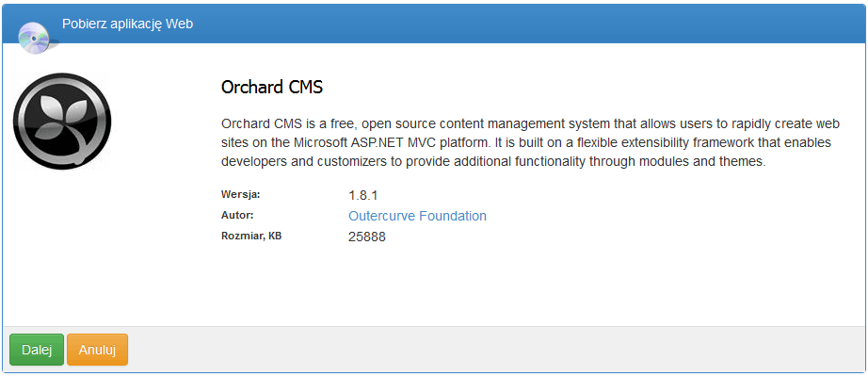The height and width of the screenshot is (376, 868).
Task: Click the 'Pobierz aplikację Web' dialog title
Action: pyautogui.click(x=127, y=24)
